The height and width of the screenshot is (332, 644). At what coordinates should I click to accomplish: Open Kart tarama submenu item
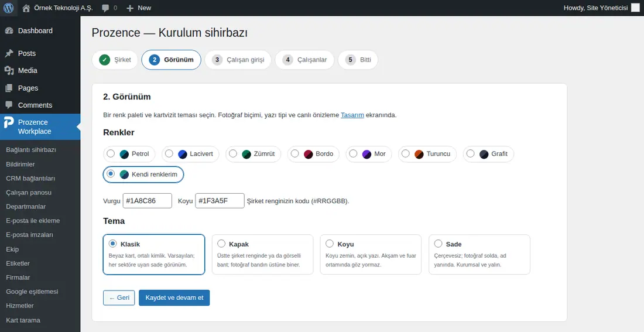(x=23, y=320)
